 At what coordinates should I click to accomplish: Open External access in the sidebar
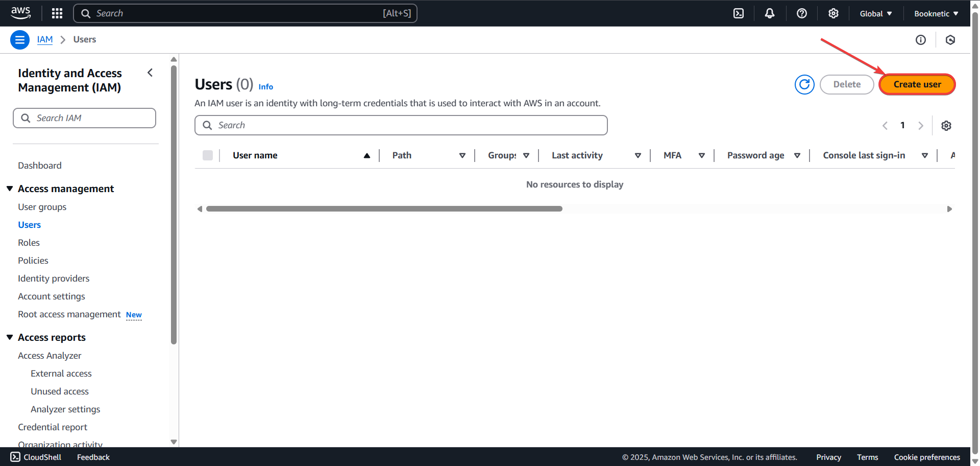61,374
